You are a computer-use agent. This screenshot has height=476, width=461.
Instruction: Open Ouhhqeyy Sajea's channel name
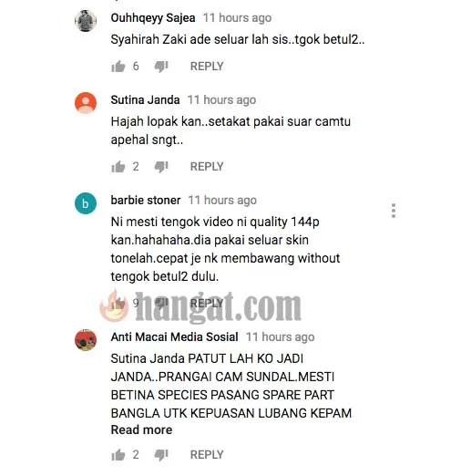coord(153,18)
